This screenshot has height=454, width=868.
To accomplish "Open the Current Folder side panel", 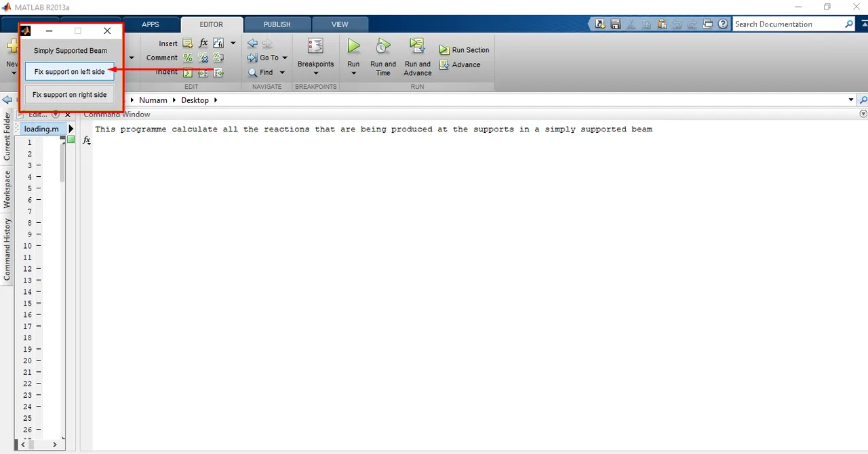I will click(7, 136).
